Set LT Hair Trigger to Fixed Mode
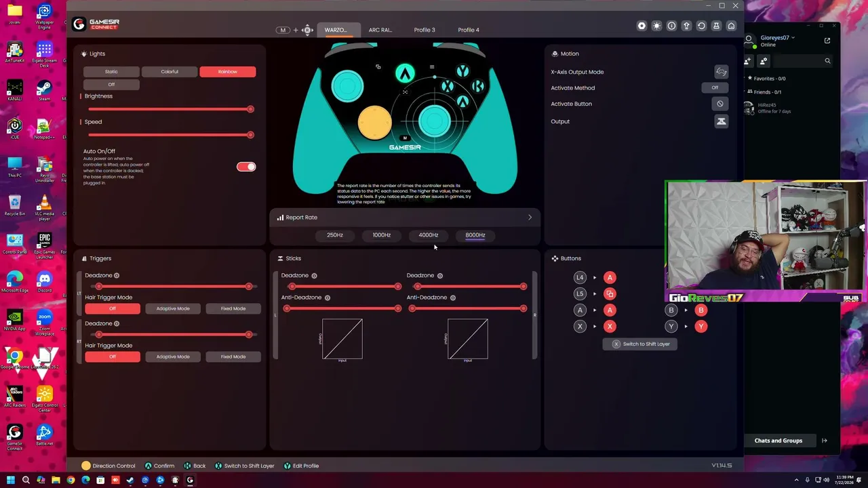 pyautogui.click(x=233, y=309)
